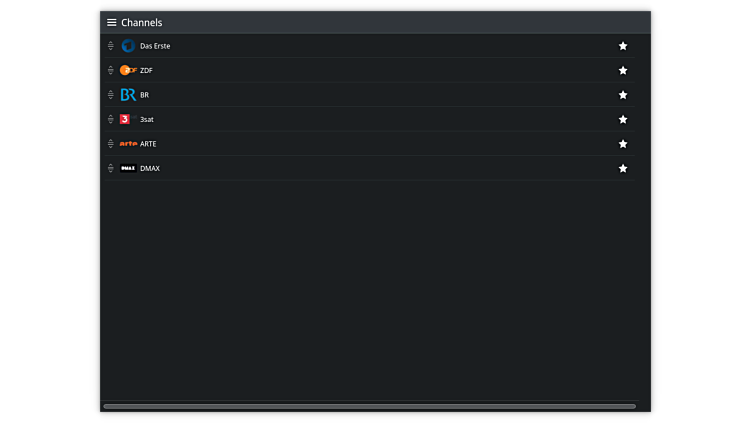Screen dimensions: 752x423
Task: Toggle the favorite star for Das Erste
Action: click(x=623, y=46)
